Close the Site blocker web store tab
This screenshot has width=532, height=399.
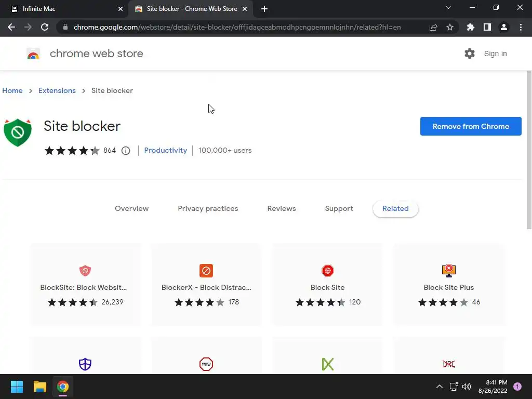245,9
